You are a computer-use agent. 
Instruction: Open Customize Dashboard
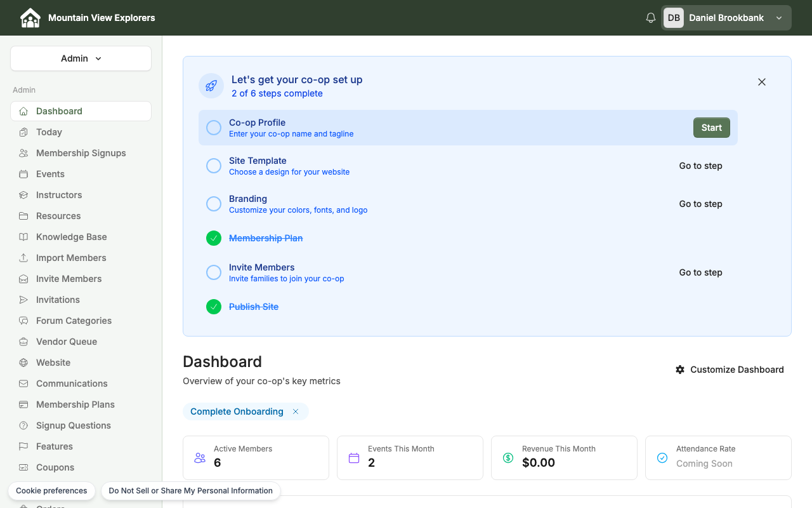[730, 370]
